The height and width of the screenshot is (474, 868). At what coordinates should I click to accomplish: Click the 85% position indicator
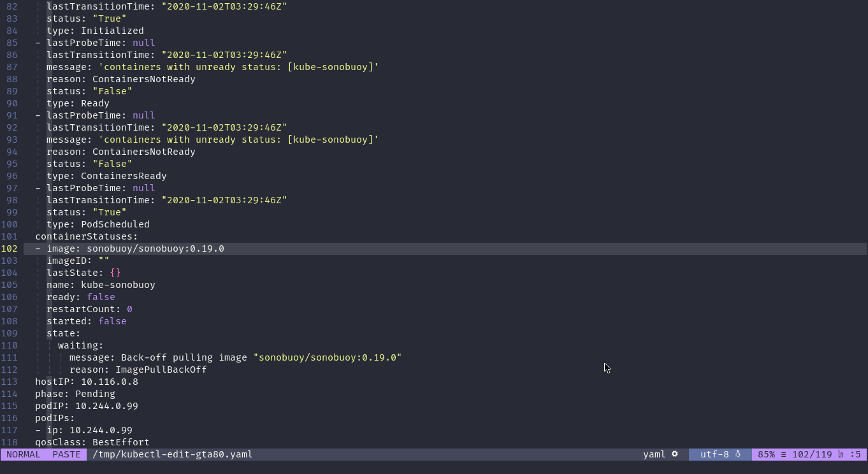pos(766,454)
